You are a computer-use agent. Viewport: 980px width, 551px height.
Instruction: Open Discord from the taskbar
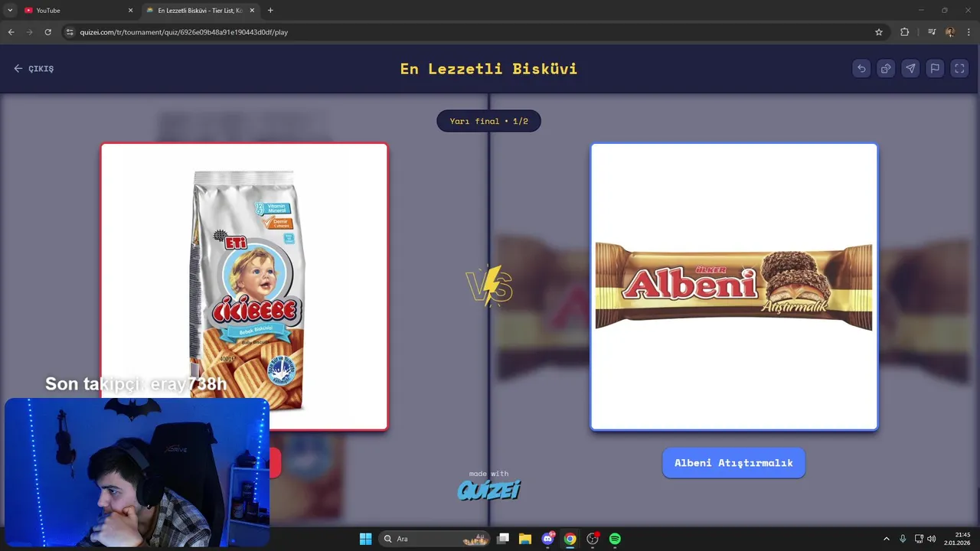[548, 539]
